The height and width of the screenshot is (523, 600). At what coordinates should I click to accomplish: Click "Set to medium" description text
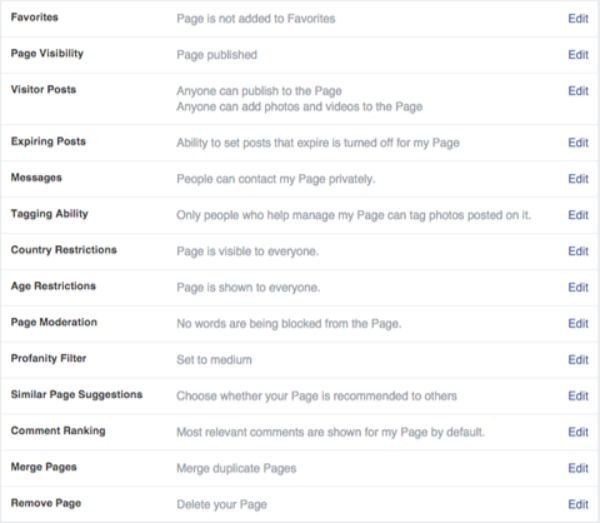click(214, 360)
